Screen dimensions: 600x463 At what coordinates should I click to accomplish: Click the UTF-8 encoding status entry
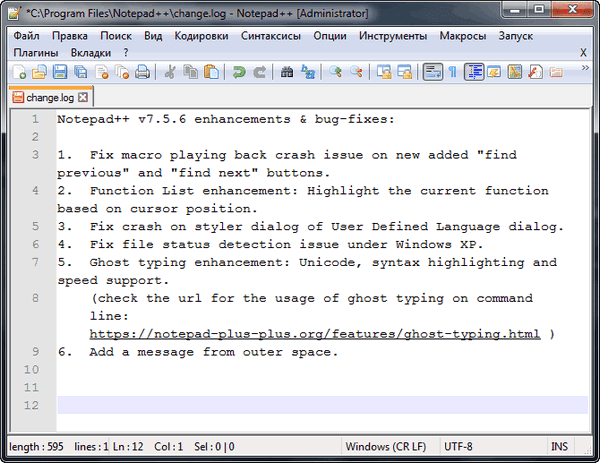(x=458, y=447)
